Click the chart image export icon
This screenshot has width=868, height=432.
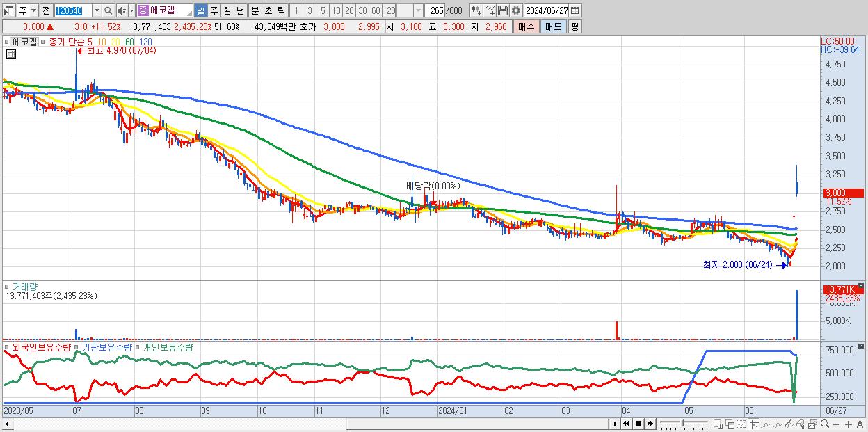tap(812, 424)
